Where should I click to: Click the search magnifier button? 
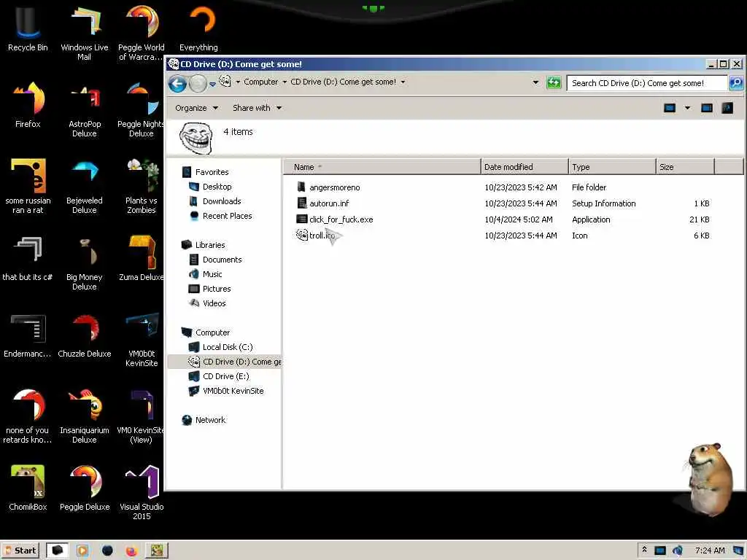(736, 83)
